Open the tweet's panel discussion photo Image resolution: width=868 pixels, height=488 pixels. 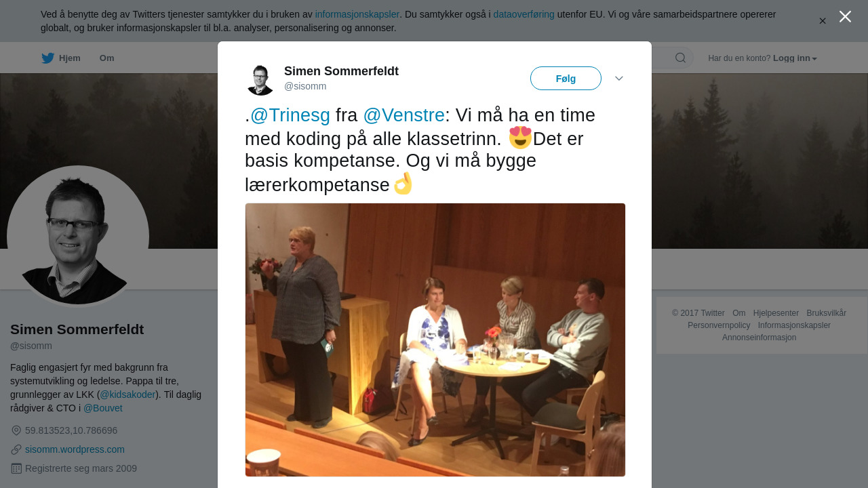click(435, 340)
